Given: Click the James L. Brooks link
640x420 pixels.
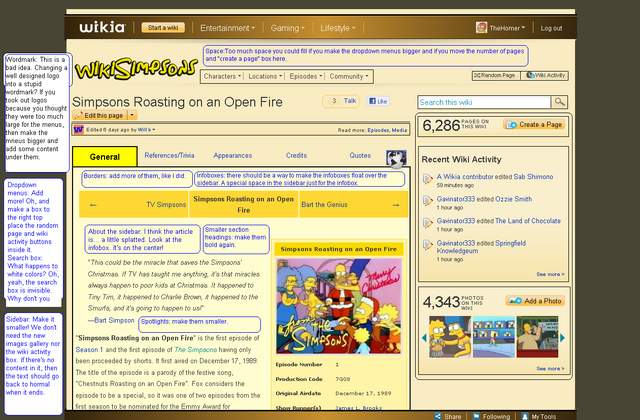Looking at the screenshot, I should pos(359,408).
